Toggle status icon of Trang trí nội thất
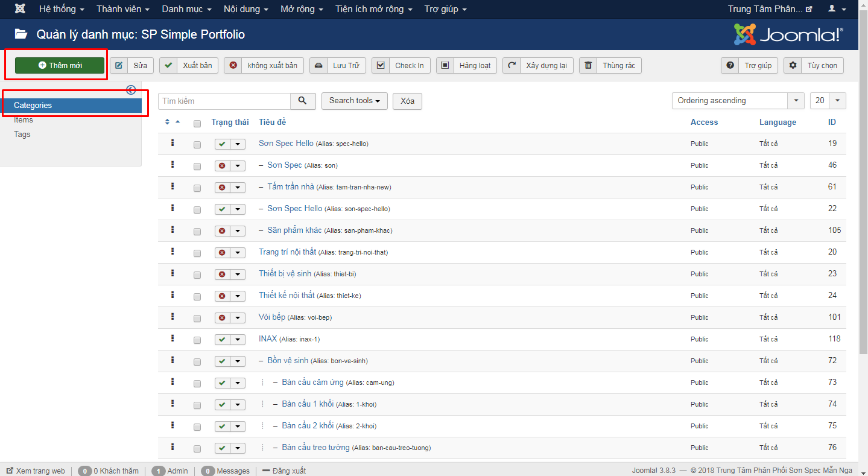868x476 pixels. 222,253
